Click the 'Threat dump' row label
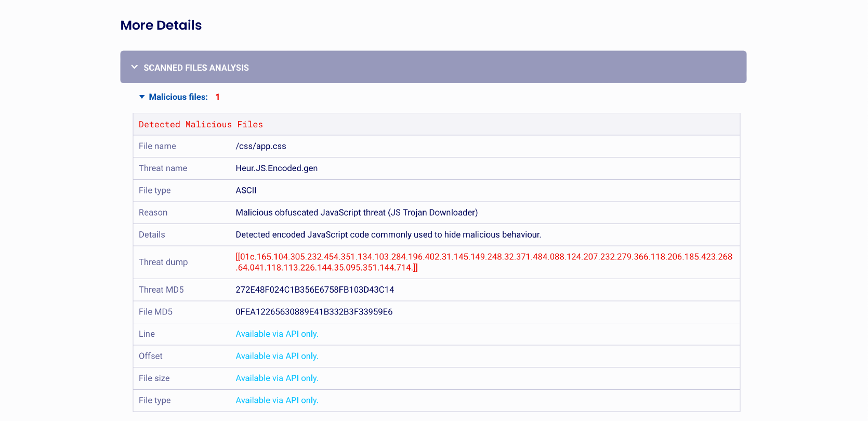This screenshot has width=868, height=421. point(163,262)
